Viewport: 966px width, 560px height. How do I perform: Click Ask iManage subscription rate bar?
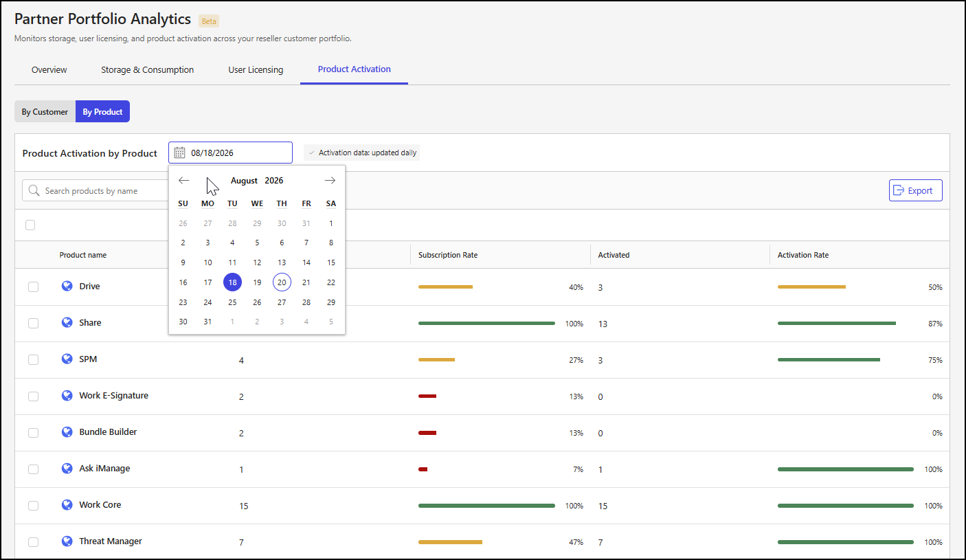tap(423, 469)
